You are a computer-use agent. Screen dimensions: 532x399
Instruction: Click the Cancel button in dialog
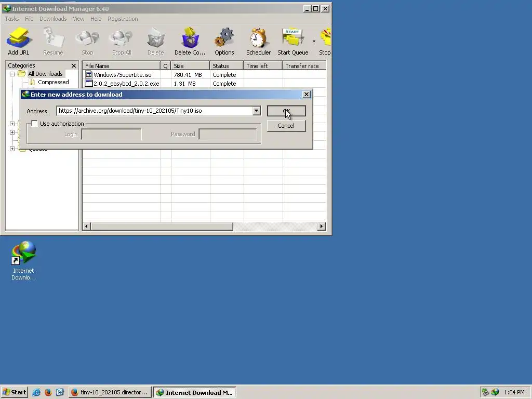[286, 126]
